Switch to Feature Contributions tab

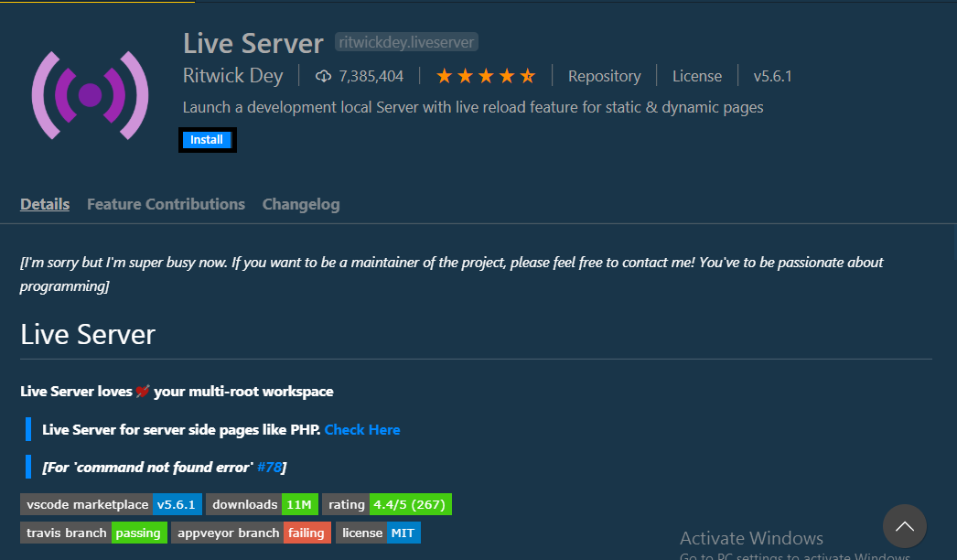[x=166, y=204]
